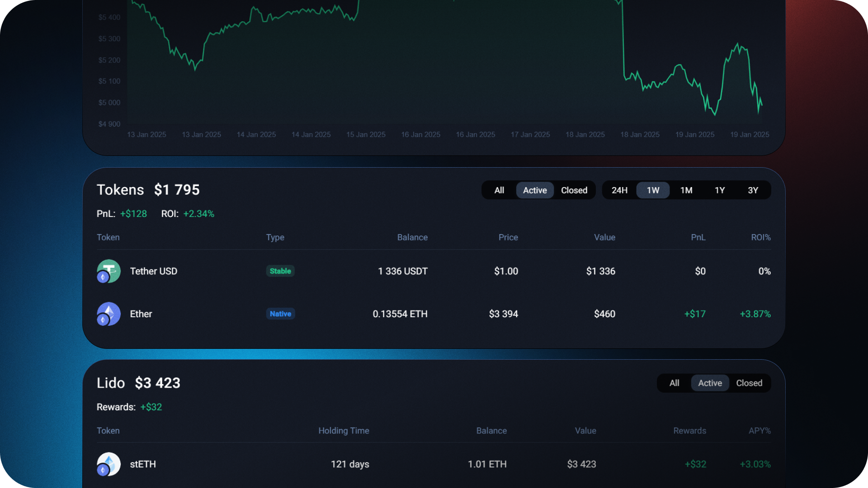The image size is (868, 488).
Task: Select the Native type badge on Ether
Action: pyautogui.click(x=280, y=314)
